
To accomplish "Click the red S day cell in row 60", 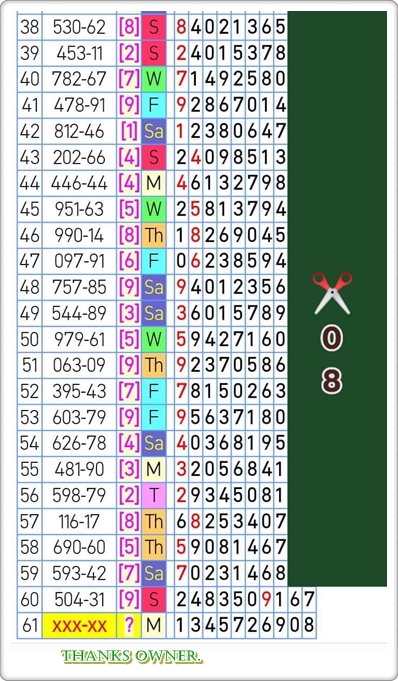I will 154,600.
